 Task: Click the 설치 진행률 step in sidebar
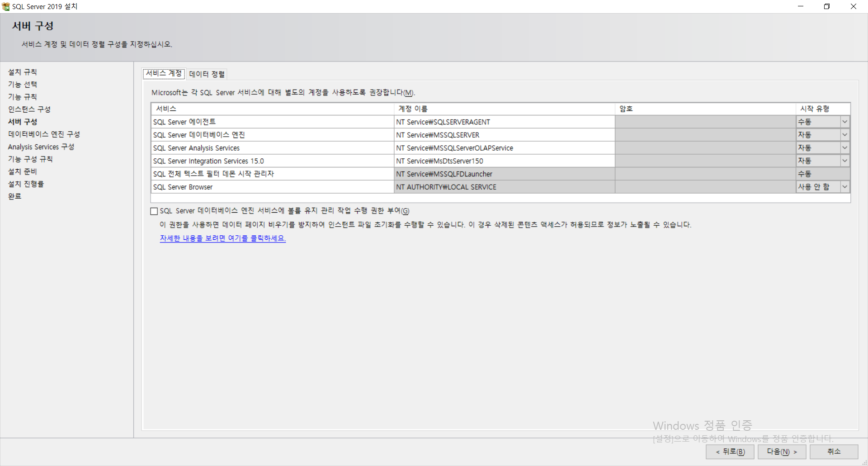coord(26,184)
